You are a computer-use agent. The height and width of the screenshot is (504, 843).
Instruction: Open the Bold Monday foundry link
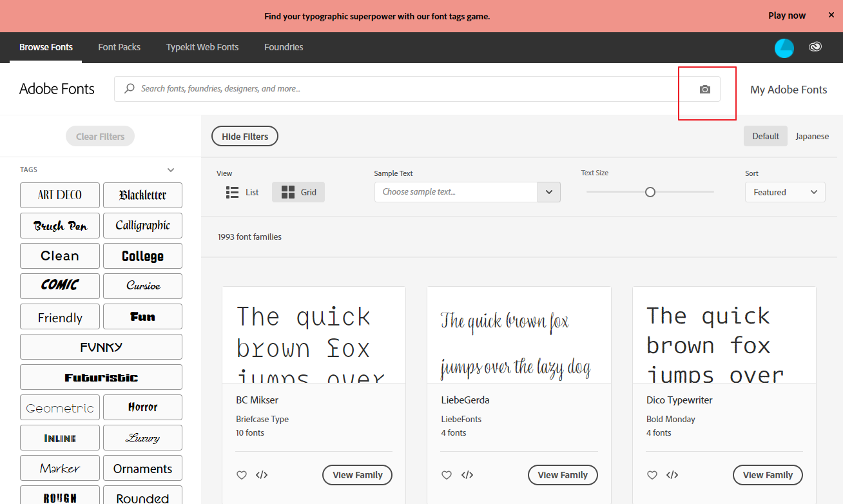(x=671, y=419)
